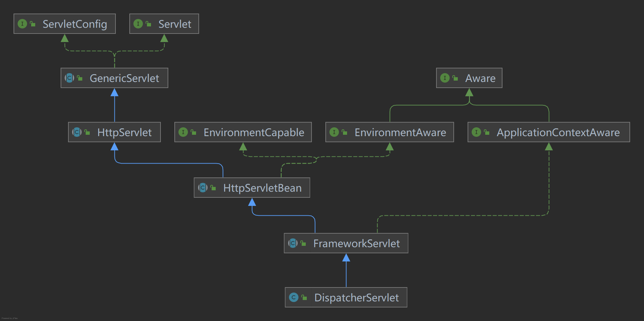Click the interface icon on ServletConfig
This screenshot has height=321, width=644.
22,24
